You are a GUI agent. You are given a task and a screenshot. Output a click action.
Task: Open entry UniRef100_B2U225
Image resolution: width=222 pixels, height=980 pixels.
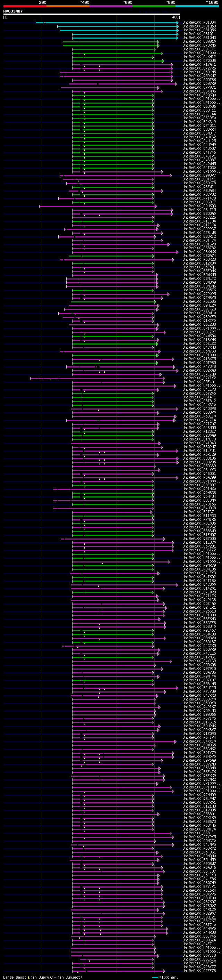point(199,688)
